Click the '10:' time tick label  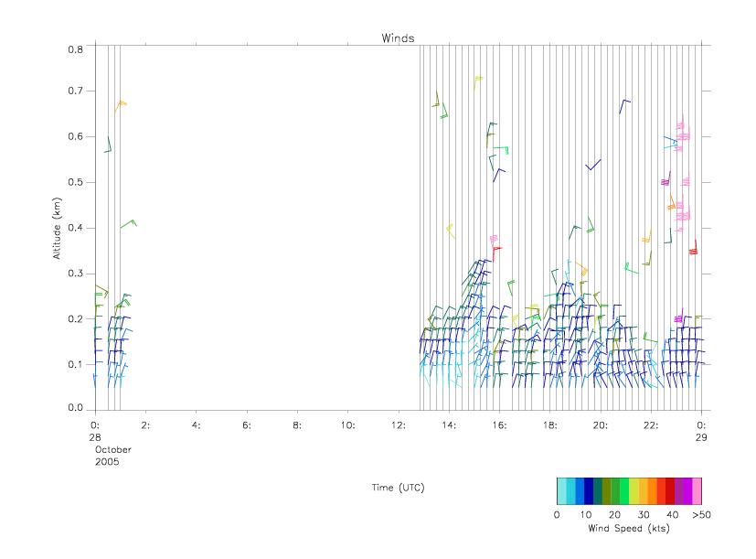coord(347,425)
